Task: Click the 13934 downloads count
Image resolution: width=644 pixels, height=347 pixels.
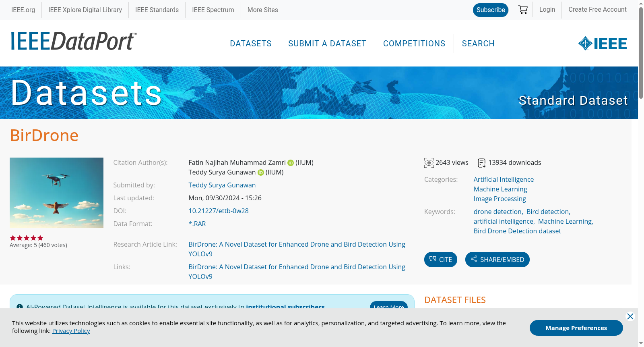Action: (x=515, y=162)
